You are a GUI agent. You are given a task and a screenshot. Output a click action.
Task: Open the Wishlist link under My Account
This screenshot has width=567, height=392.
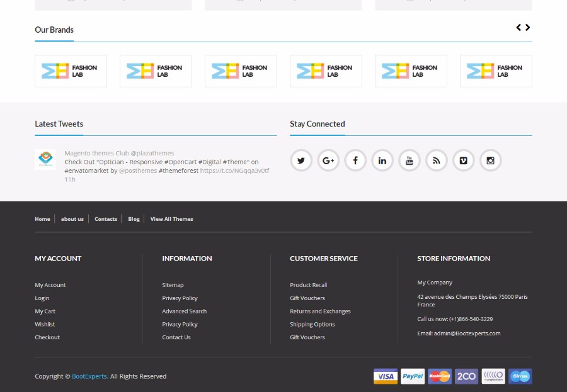(x=45, y=325)
